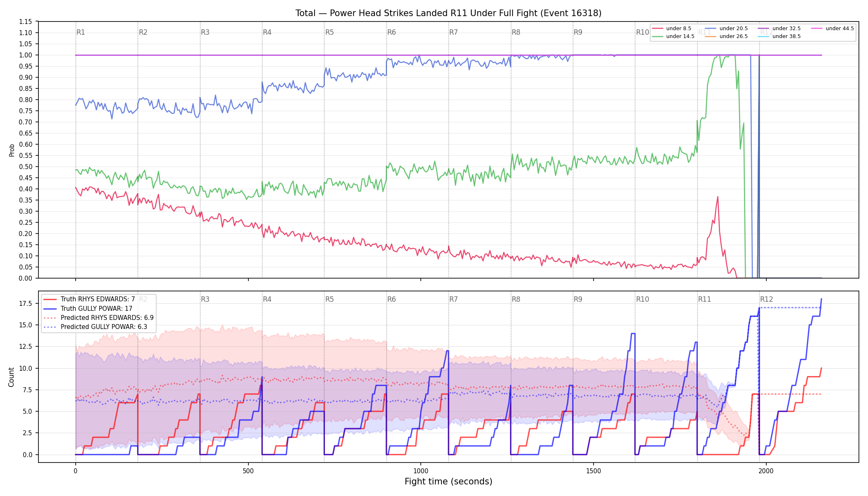Click the blue line swatch beside 'under 20.5'
This screenshot has height=496, width=868.
710,29
